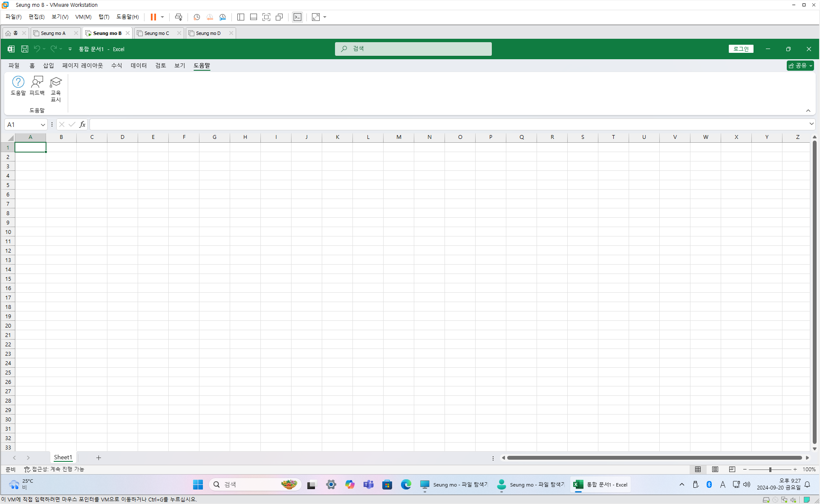Click VMware take snapshot icon

196,17
